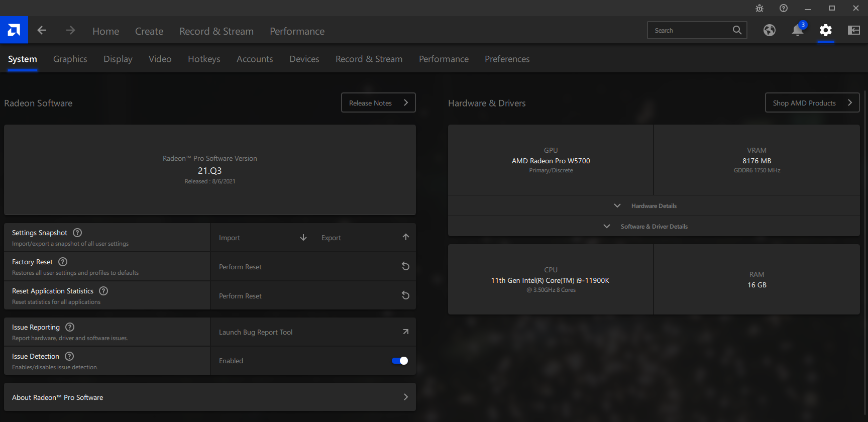Image resolution: width=868 pixels, height=422 pixels.
Task: Click the Import down-arrow icon
Action: point(303,237)
